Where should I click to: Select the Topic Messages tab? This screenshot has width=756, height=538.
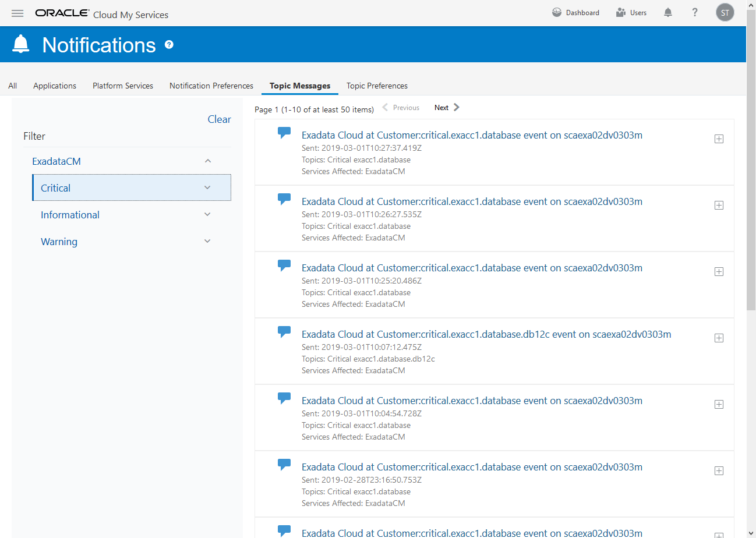click(x=300, y=86)
